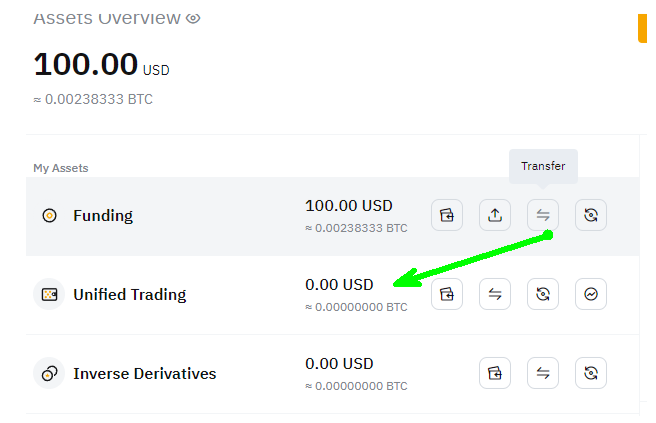Click the Inverse Derivatives deposit icon
This screenshot has width=656, height=423.
click(495, 373)
